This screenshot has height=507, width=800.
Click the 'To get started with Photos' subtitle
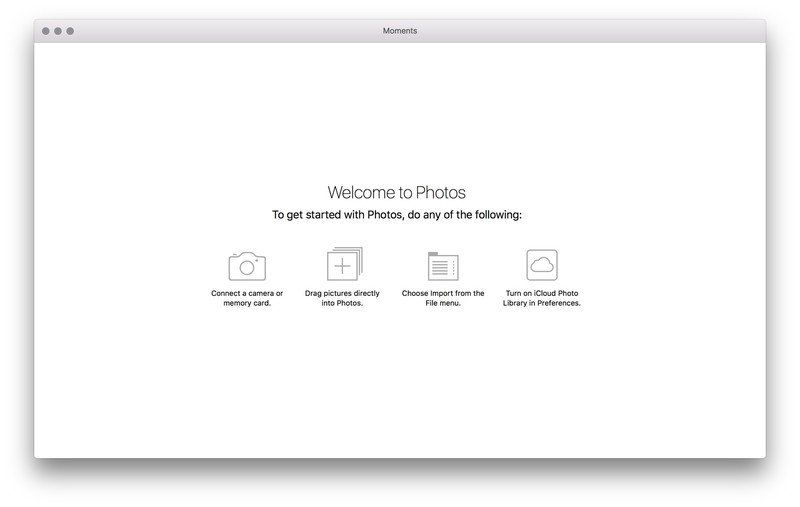point(397,215)
